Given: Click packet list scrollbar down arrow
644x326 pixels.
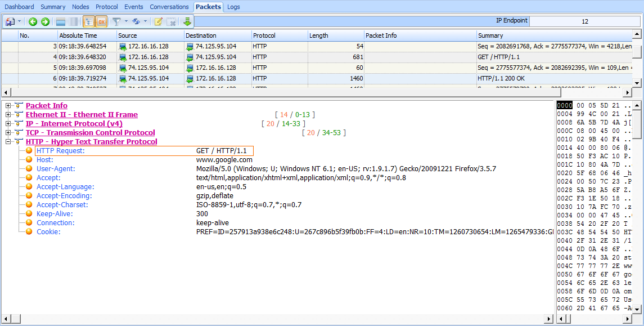Looking at the screenshot, I should [x=637, y=83].
